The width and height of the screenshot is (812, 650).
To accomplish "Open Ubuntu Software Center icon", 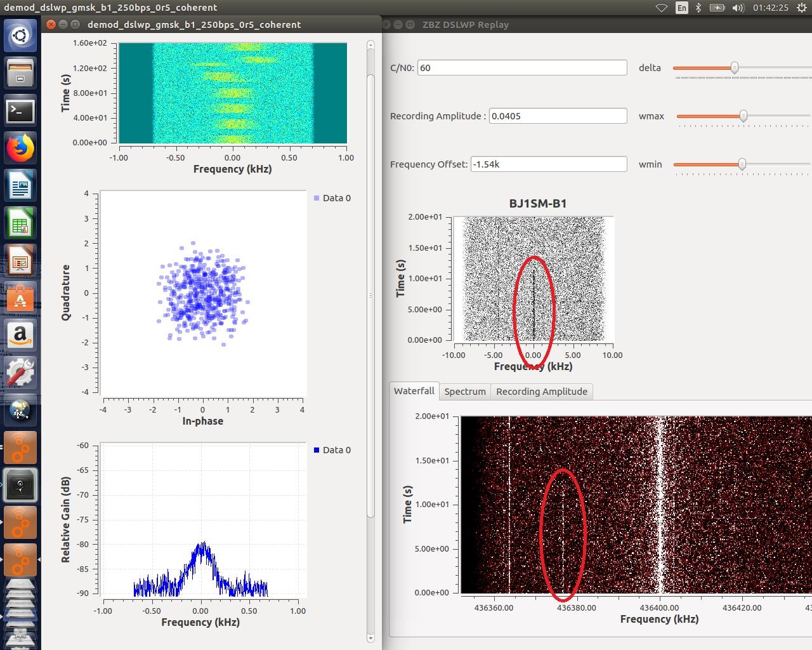I will [x=20, y=298].
